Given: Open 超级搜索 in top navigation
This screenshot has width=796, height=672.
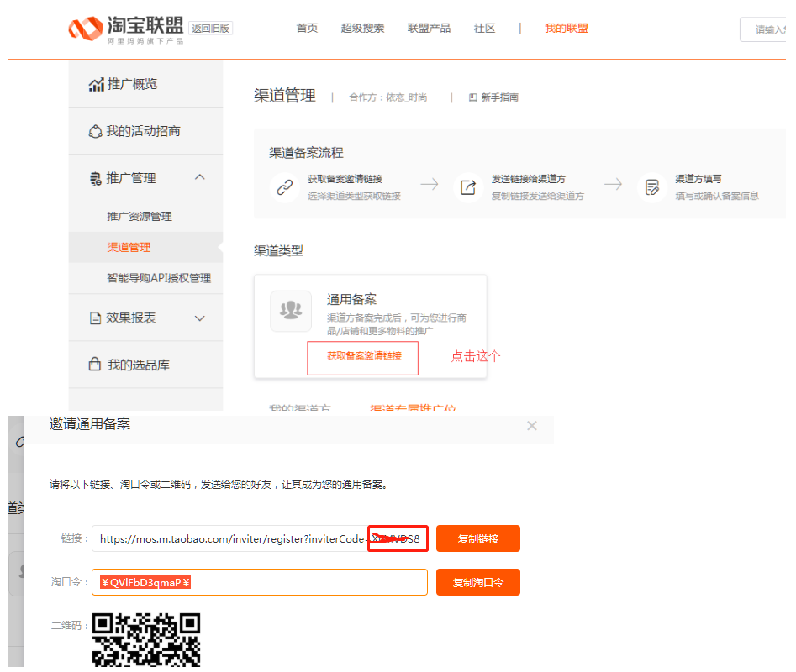Looking at the screenshot, I should [x=362, y=29].
